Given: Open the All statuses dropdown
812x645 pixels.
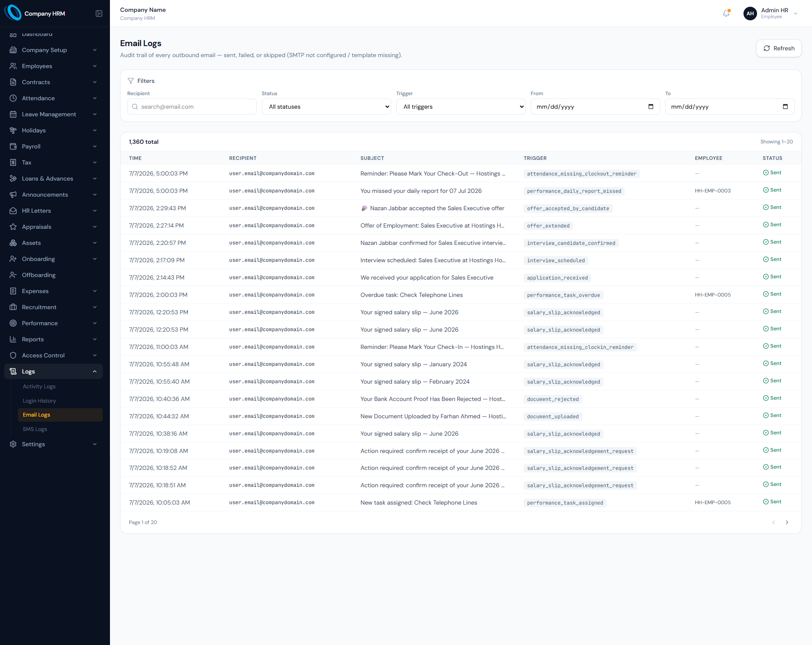Looking at the screenshot, I should coord(326,107).
